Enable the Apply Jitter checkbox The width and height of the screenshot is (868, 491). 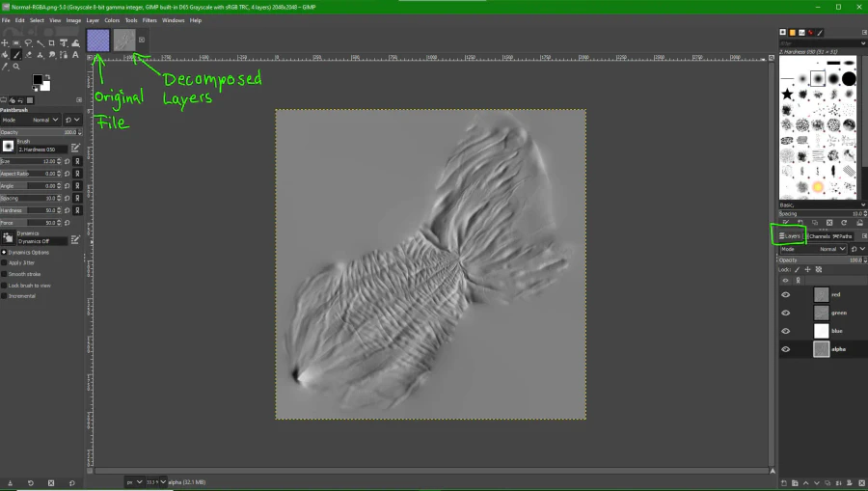coord(5,262)
